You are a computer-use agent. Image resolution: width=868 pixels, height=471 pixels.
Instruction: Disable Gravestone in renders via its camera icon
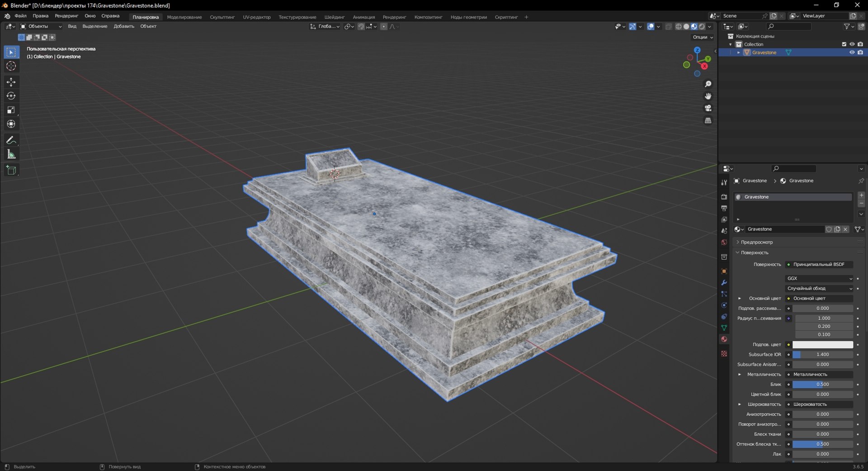(x=860, y=52)
